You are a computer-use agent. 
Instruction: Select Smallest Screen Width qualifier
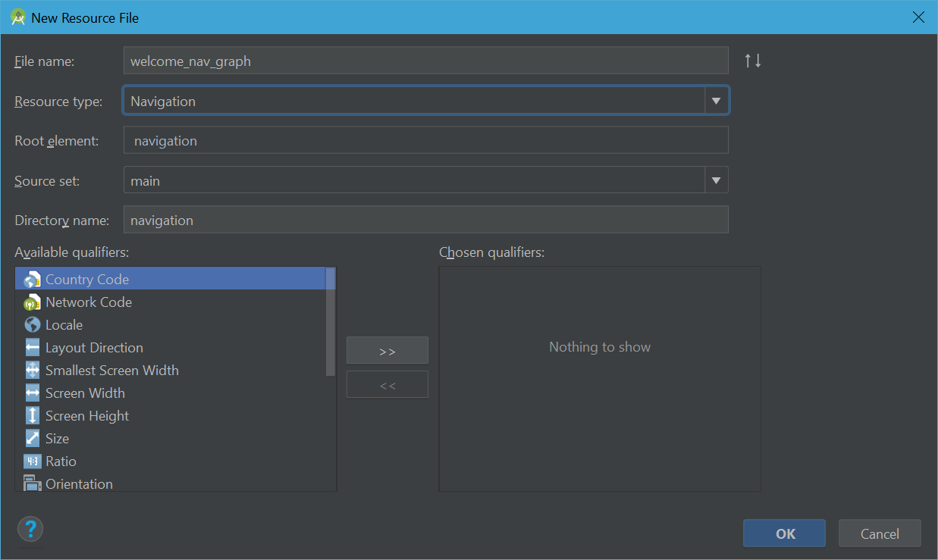171,371
